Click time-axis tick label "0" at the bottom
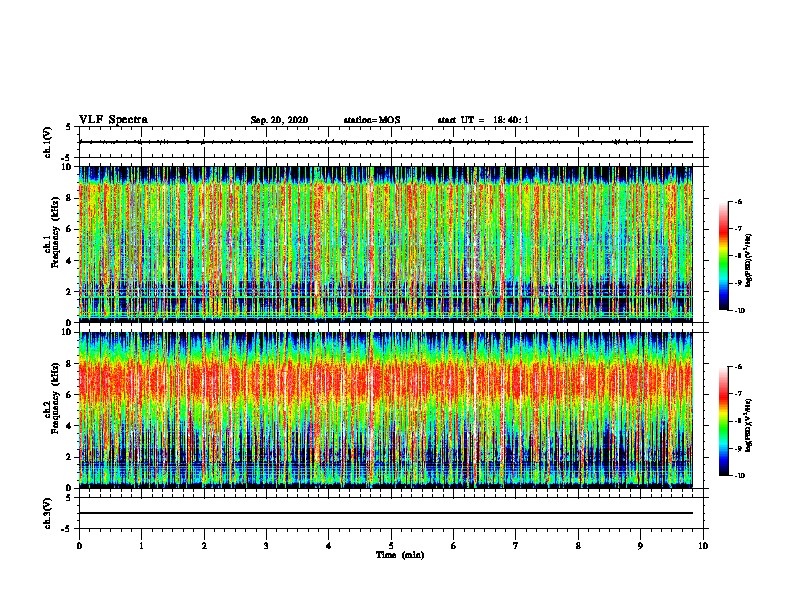This screenshot has height=612, width=792. [x=79, y=545]
